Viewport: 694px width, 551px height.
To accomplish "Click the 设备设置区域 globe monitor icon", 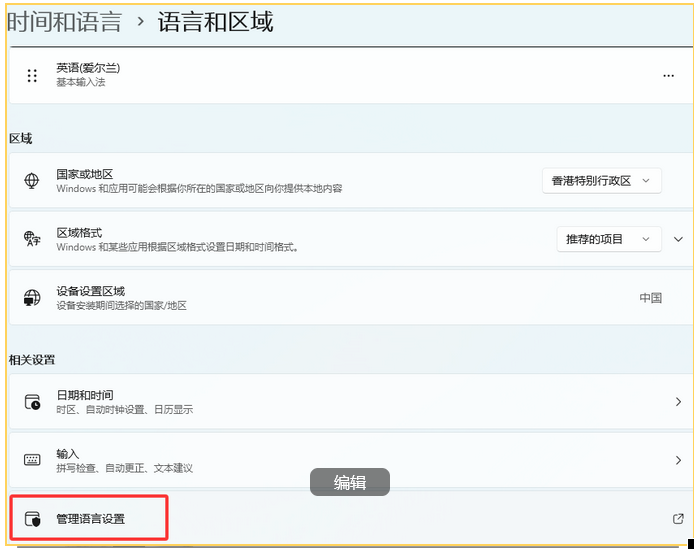I will [x=32, y=297].
